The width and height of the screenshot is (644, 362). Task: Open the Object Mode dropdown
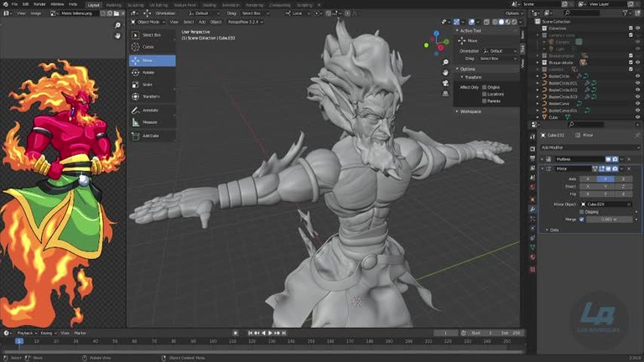click(x=144, y=22)
